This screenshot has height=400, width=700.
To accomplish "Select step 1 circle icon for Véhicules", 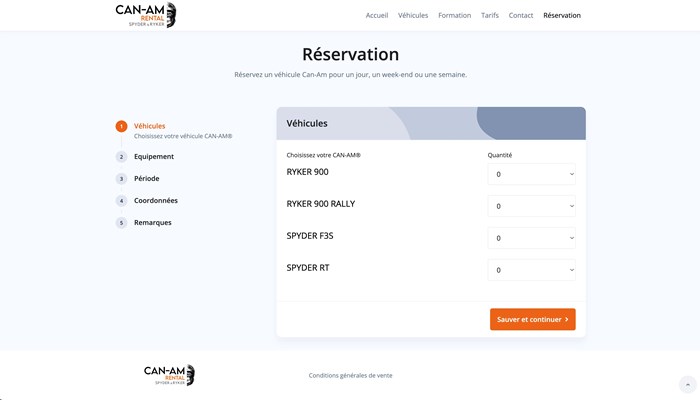I will pos(121,126).
